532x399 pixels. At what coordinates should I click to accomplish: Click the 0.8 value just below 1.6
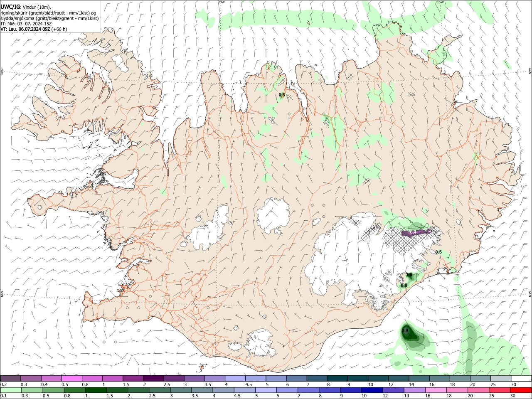(404, 286)
